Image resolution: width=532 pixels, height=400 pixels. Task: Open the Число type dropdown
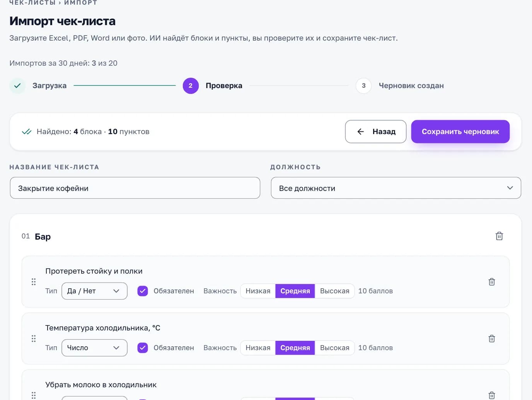94,348
